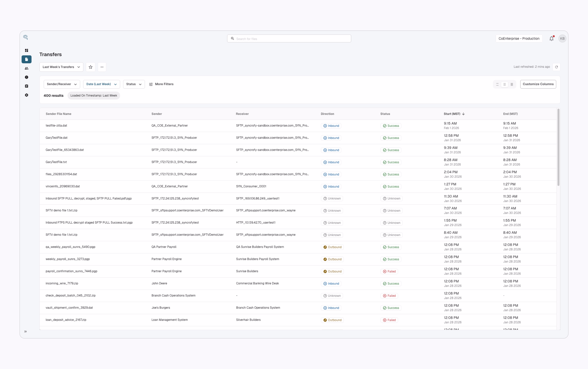Click the Customize Columns button
This screenshot has width=588, height=369.
(538, 84)
